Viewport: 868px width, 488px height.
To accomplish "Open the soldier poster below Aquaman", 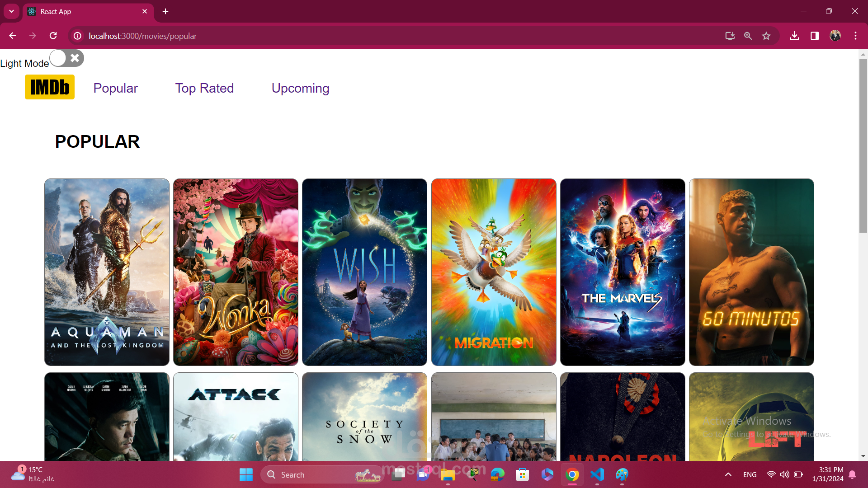I will (x=107, y=417).
